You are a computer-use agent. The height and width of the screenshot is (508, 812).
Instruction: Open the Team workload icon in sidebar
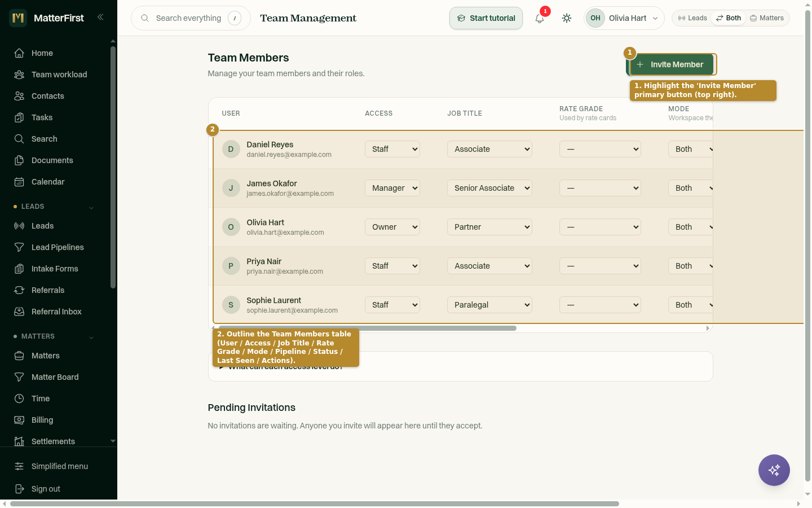point(19,75)
